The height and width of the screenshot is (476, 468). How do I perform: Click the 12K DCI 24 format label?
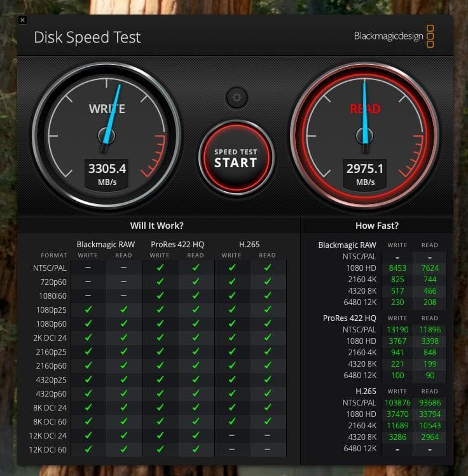[48, 435]
